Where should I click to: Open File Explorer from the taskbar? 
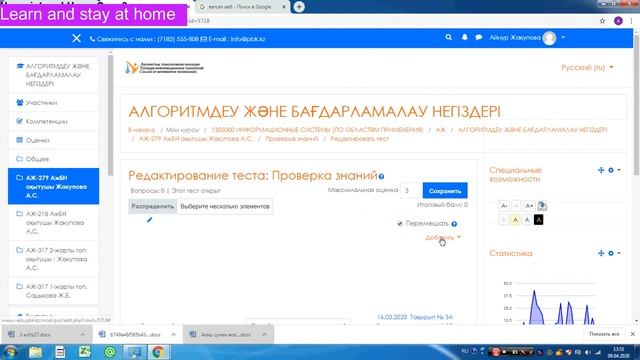(x=36, y=352)
